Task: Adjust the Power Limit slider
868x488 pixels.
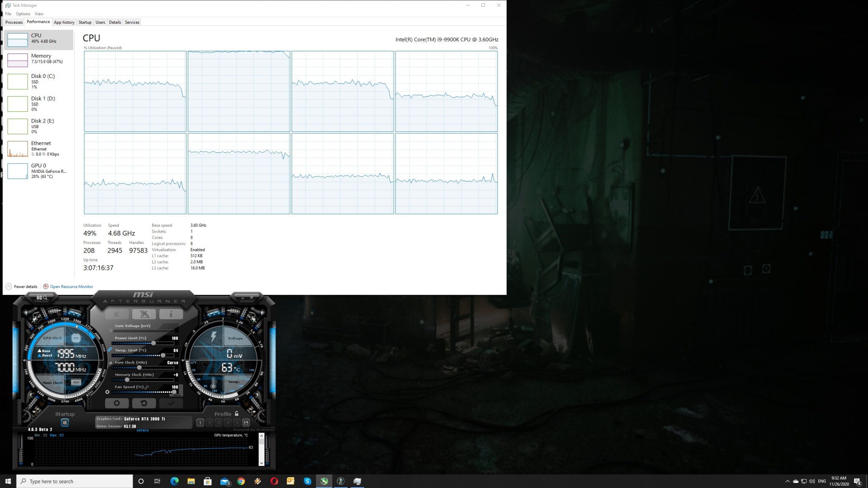Action: 153,343
